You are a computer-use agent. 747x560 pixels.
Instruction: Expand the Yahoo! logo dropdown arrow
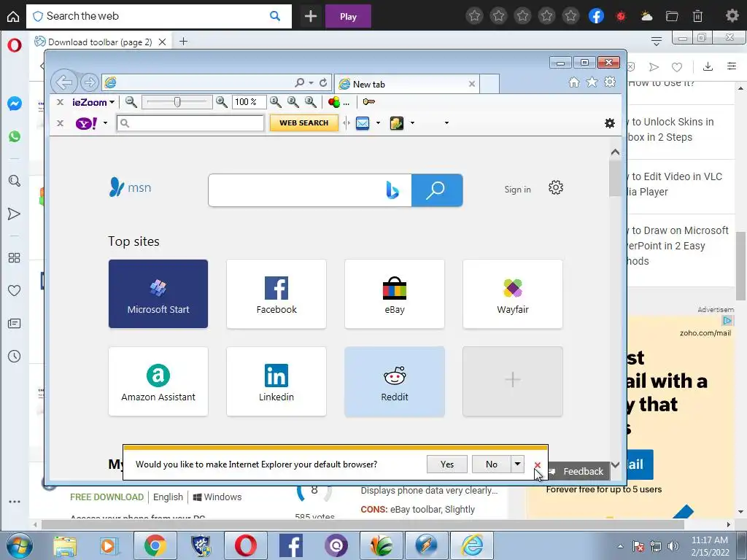(x=105, y=122)
